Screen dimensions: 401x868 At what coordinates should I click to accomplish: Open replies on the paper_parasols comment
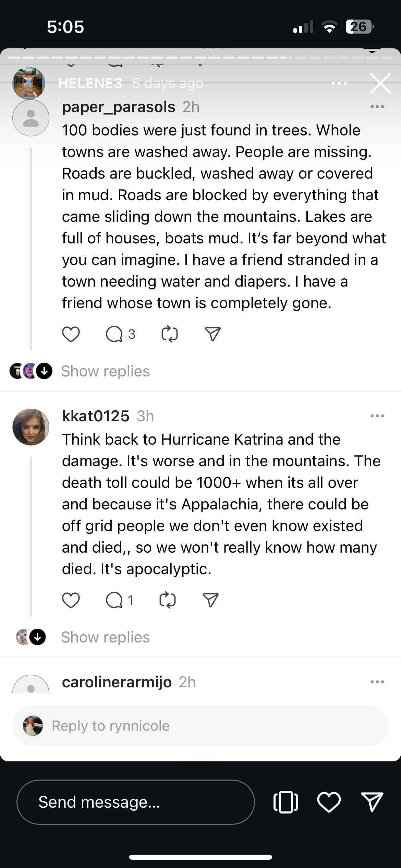tap(114, 334)
